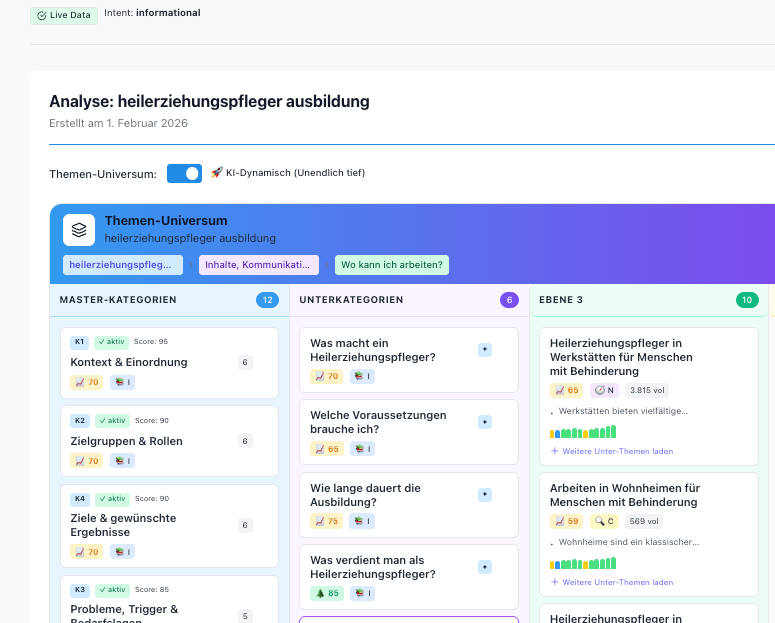Click the K2 category tag
Screen dimensions: 775x623
80,421
